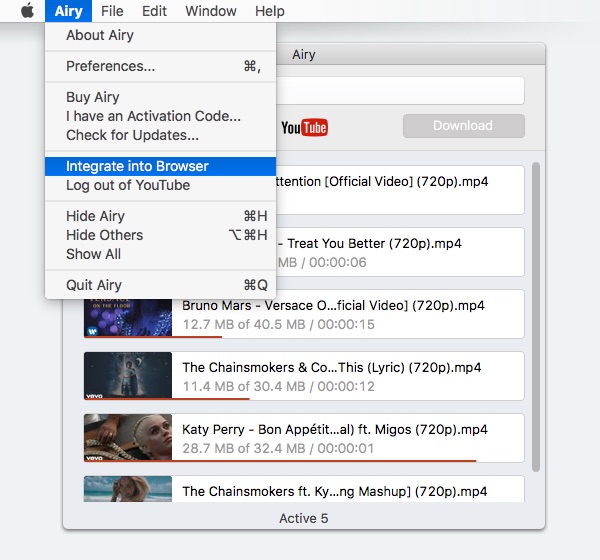The height and width of the screenshot is (560, 600).
Task: Click the Download button
Action: click(x=463, y=126)
